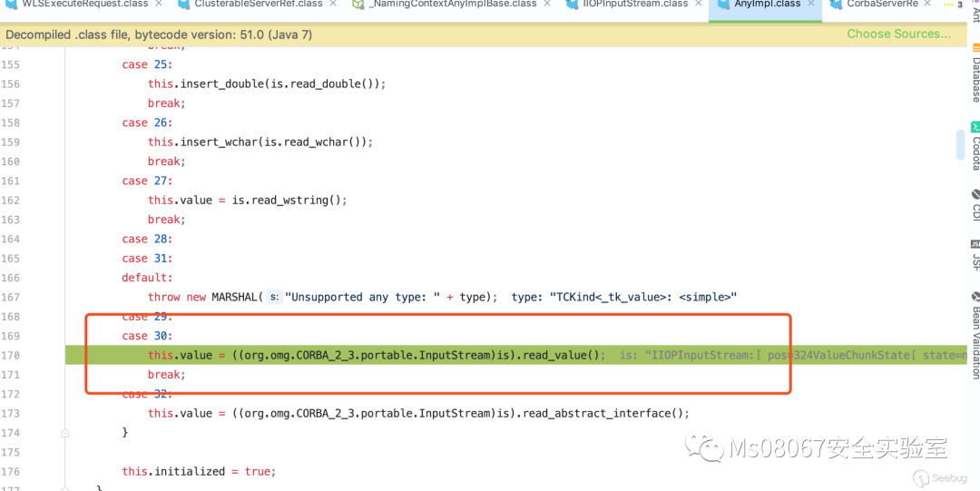Click the 'default:' label
This screenshot has width=980, height=491.
147,278
